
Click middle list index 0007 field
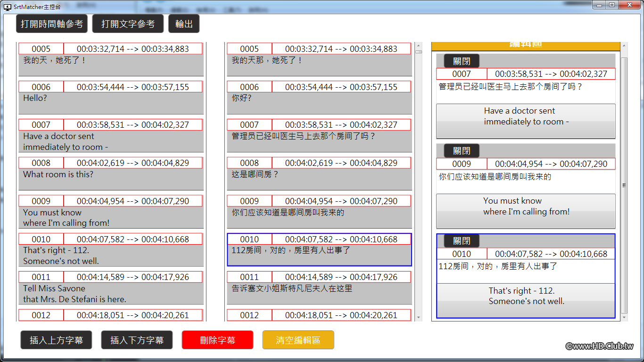tap(249, 124)
